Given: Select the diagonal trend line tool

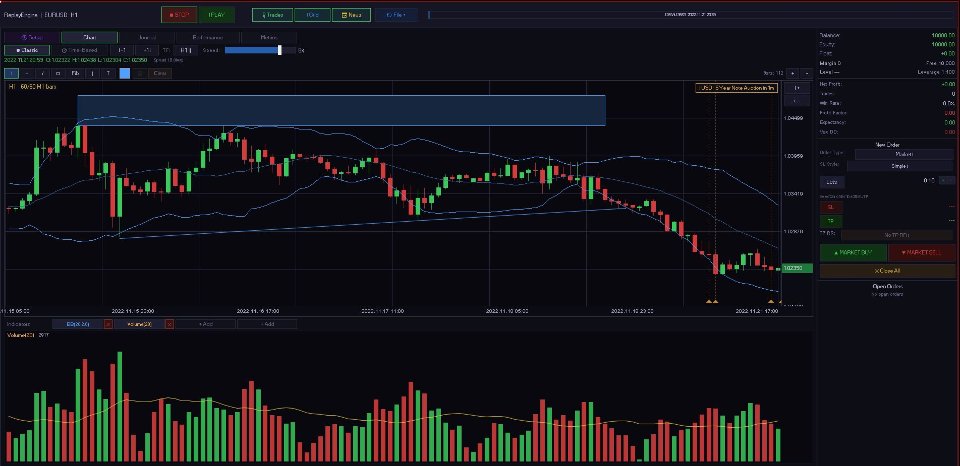Looking at the screenshot, I should coord(43,73).
